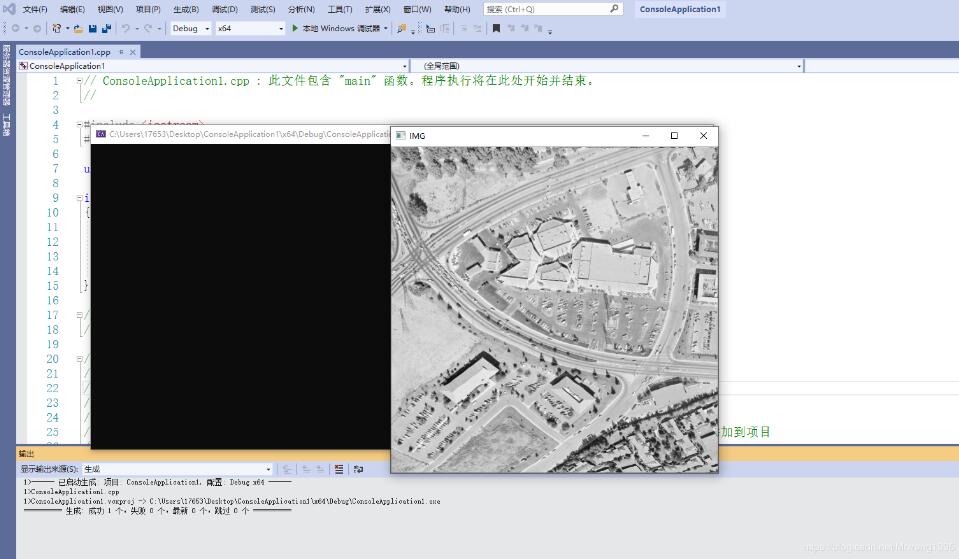The height and width of the screenshot is (559, 959).
Task: Click the save all icon
Action: 106,28
